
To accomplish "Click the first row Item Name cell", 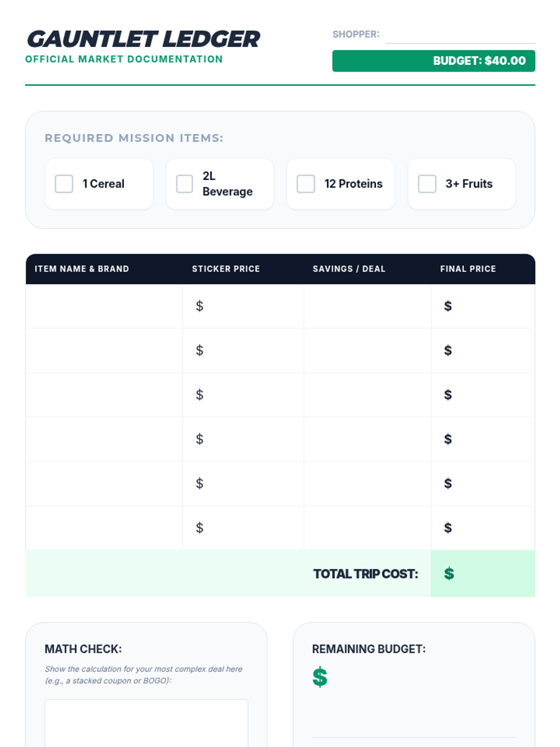I will coord(104,306).
